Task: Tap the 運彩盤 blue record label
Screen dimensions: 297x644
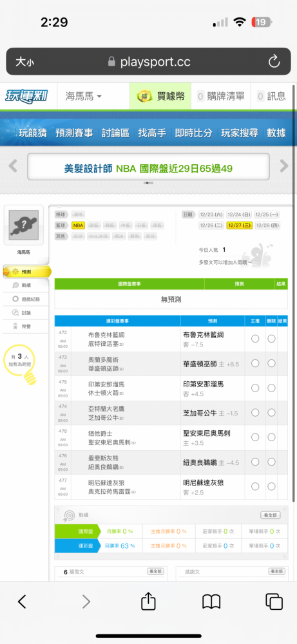Action: tap(78, 546)
